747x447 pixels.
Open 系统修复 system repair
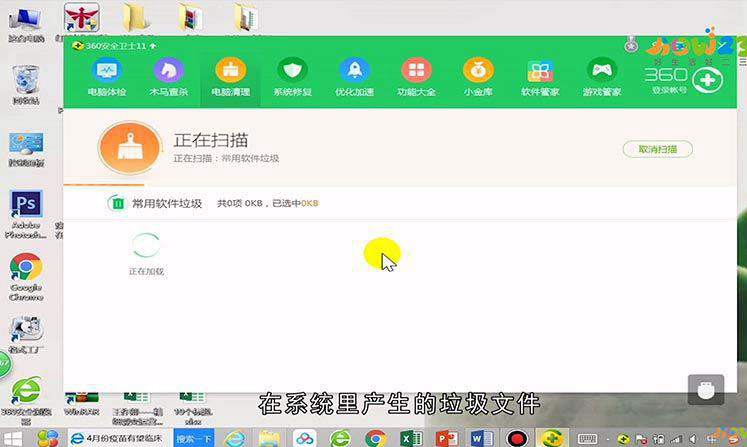293,77
